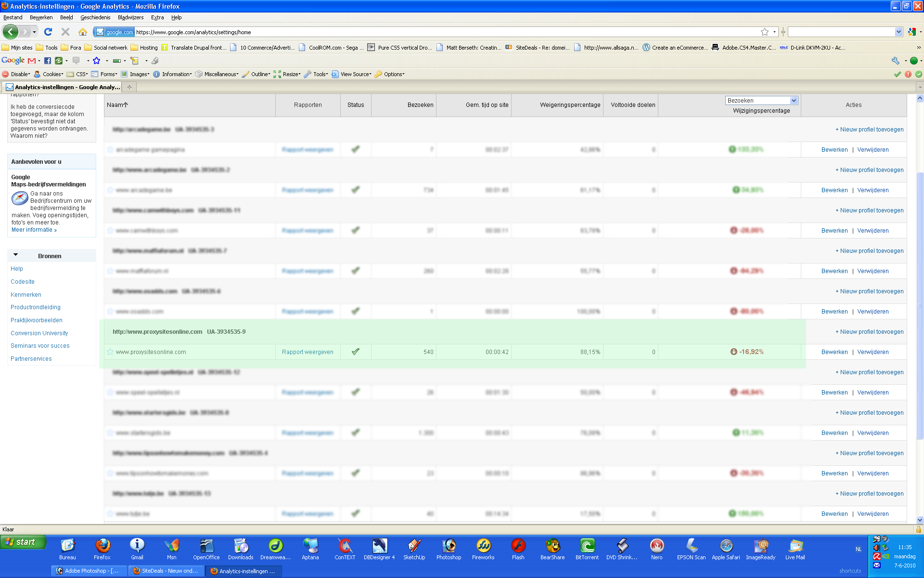Screen dimensions: 924x578
Task: Launch Apple Safari from quick launch
Action: tap(726, 549)
